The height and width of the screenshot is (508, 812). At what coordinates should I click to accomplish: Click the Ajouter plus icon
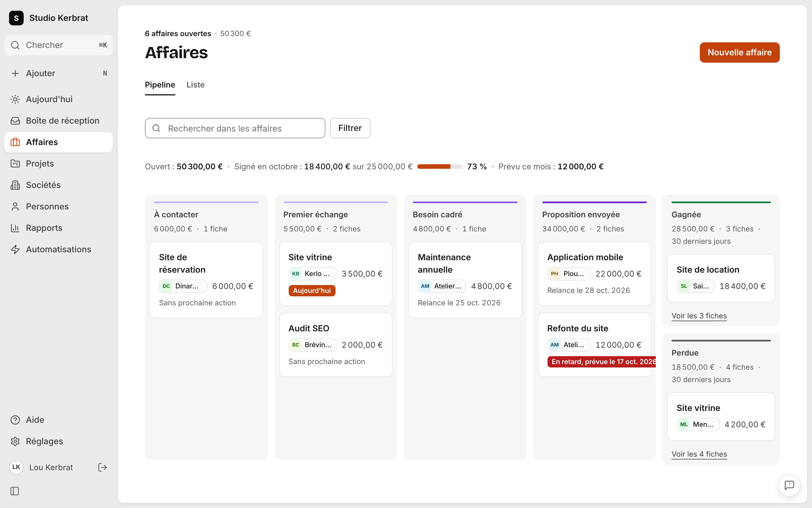[15, 73]
